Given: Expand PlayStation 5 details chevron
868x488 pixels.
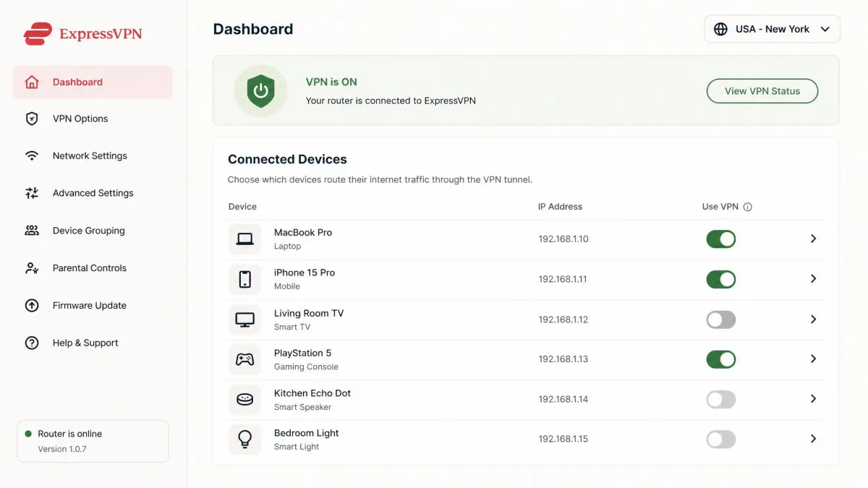Looking at the screenshot, I should click(x=813, y=359).
